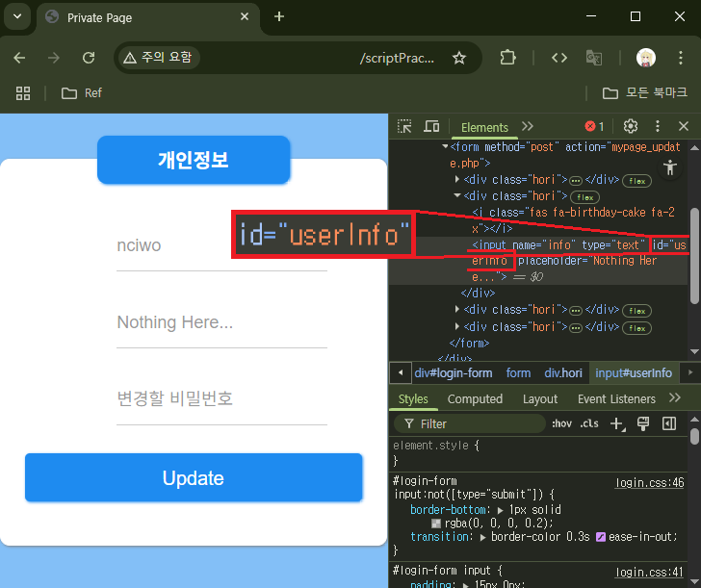
Task: Toggle the device toolbar emulation
Action: (x=431, y=126)
